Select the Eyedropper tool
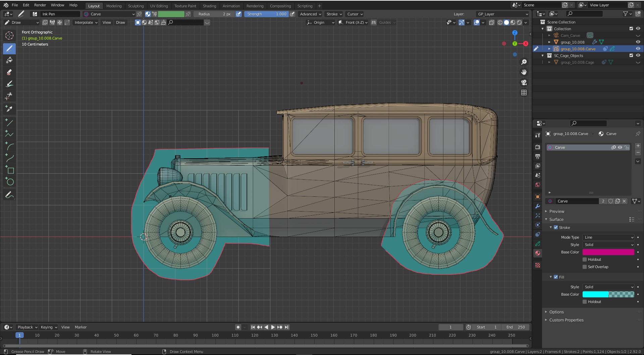The height and width of the screenshot is (355, 644). coord(9,108)
